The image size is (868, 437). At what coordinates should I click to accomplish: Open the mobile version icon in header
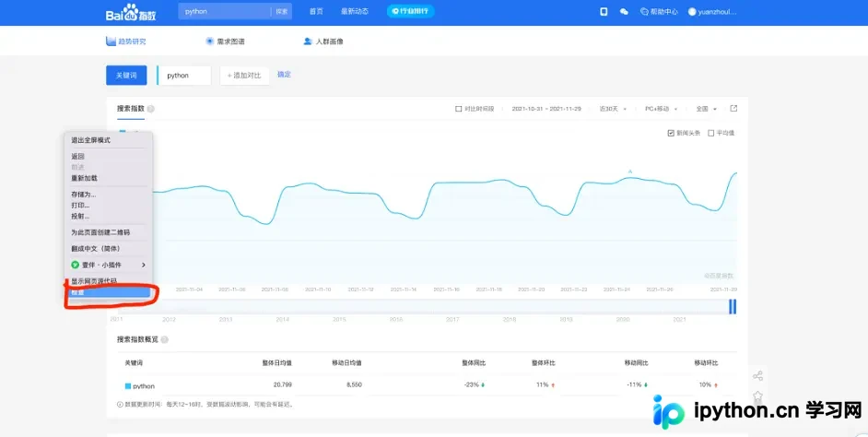[x=604, y=12]
